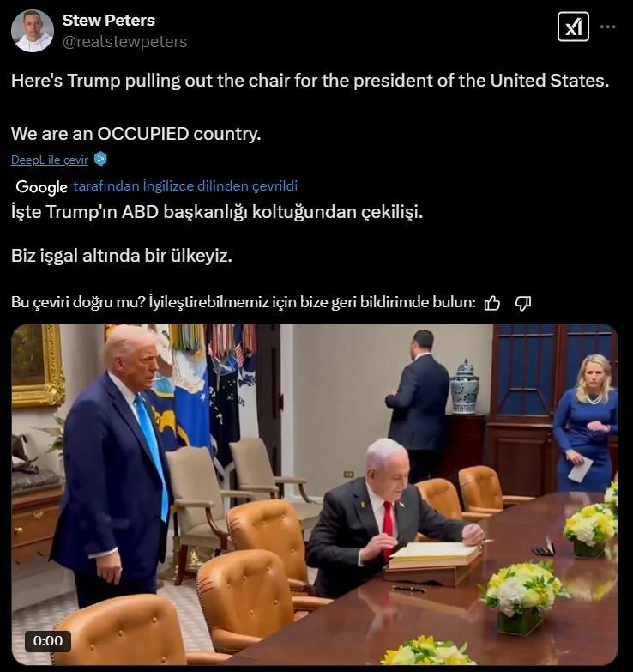Click the 'Biz işgal altında bir ülkeyiz' line
This screenshot has width=633, height=672.
[x=122, y=256]
